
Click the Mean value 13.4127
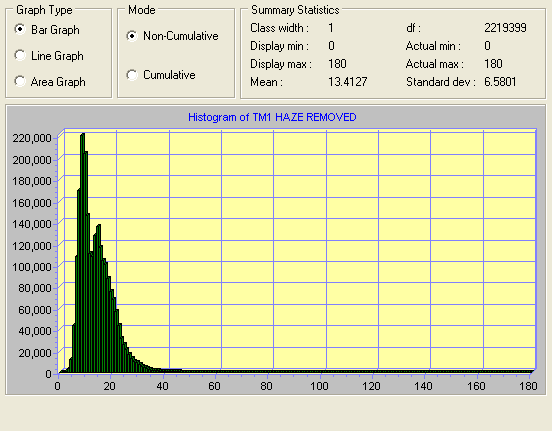point(347,82)
